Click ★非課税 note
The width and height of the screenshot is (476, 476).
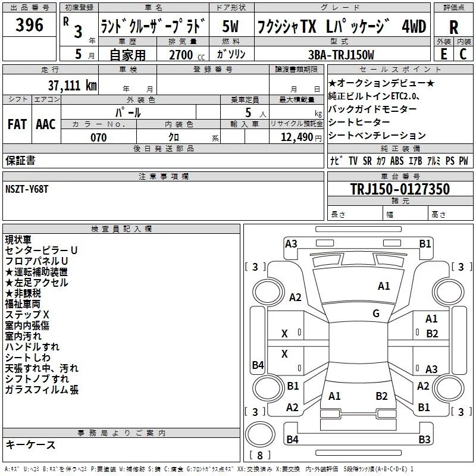(23, 293)
